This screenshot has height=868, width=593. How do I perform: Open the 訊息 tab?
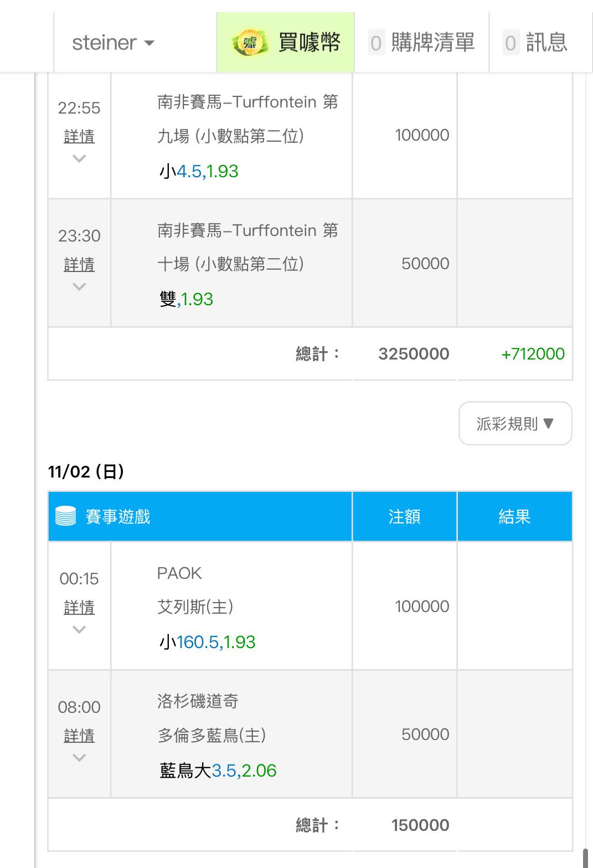pyautogui.click(x=546, y=43)
